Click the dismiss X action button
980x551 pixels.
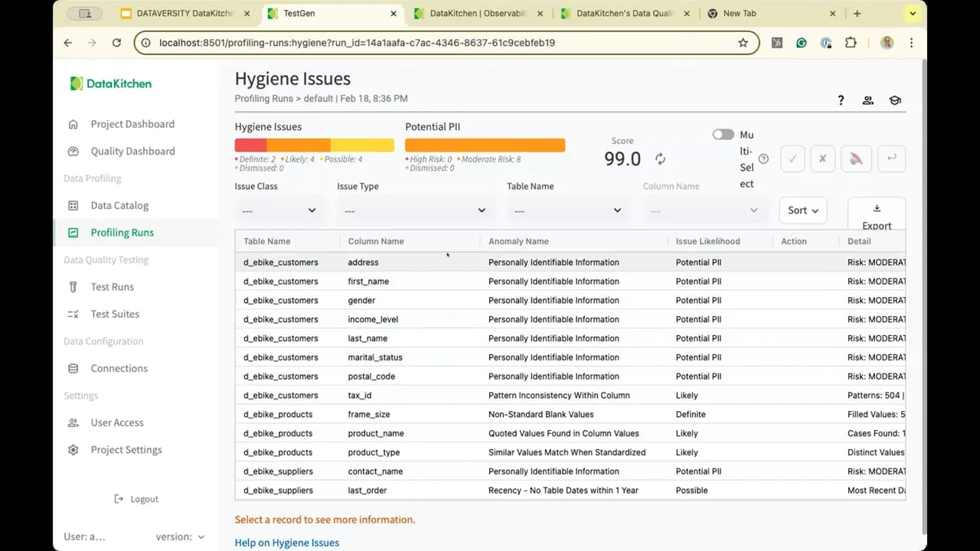coord(822,158)
